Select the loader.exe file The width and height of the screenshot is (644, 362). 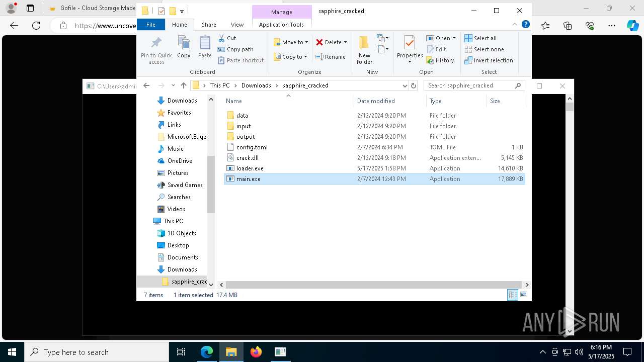pyautogui.click(x=374, y=168)
